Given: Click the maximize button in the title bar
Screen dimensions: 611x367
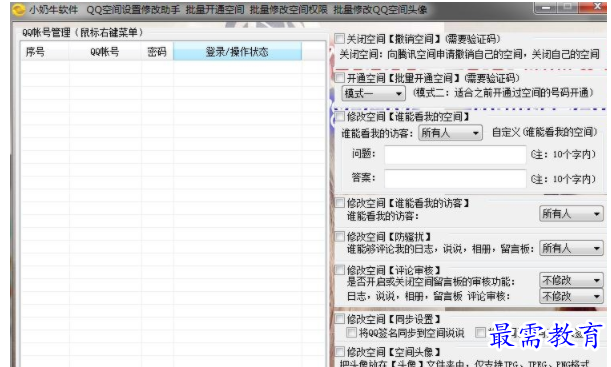Looking at the screenshot, I should (x=569, y=7).
